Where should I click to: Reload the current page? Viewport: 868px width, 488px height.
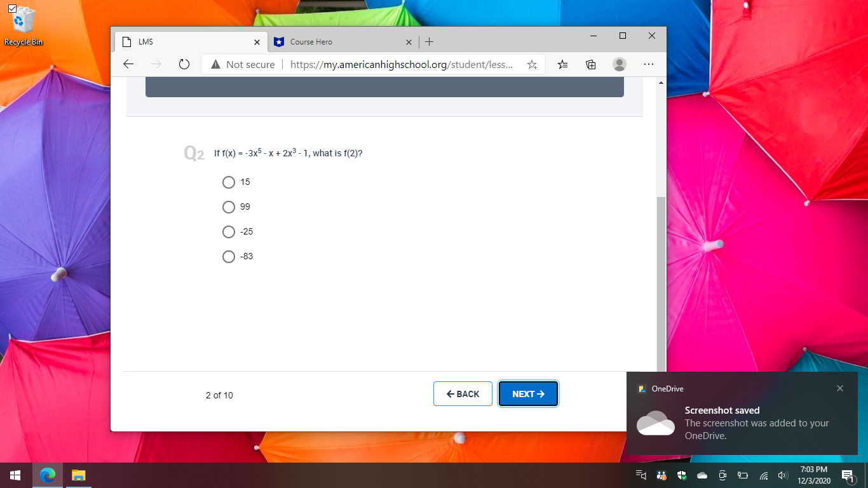184,64
